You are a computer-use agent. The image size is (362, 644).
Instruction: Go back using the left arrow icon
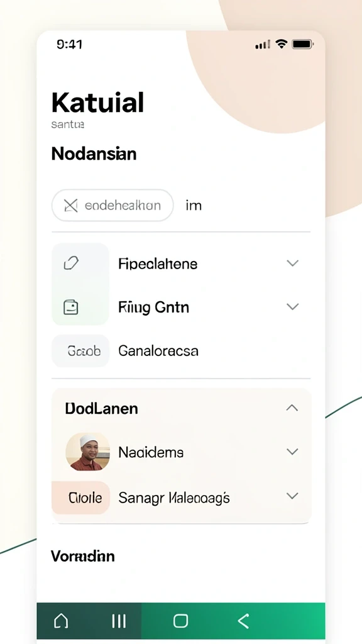pos(243,621)
